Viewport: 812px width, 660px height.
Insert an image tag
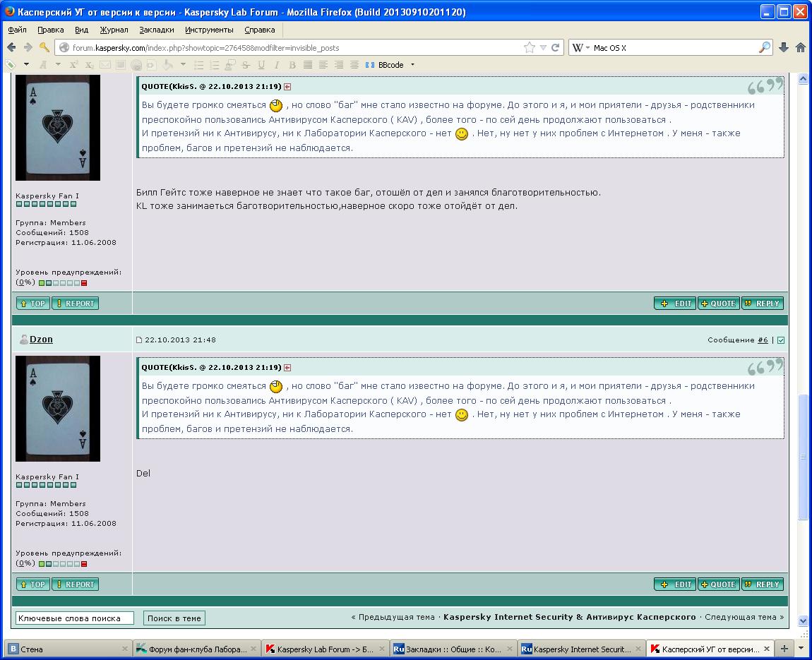click(x=121, y=65)
